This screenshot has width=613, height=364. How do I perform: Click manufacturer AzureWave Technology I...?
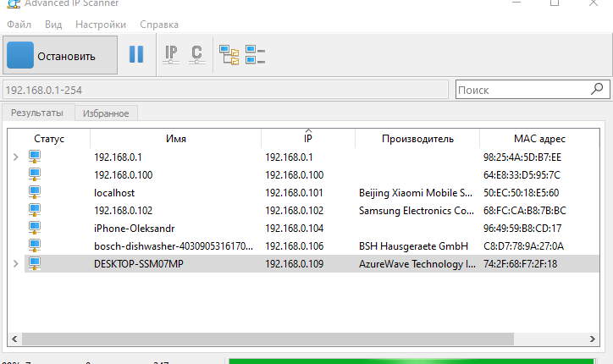click(x=417, y=264)
